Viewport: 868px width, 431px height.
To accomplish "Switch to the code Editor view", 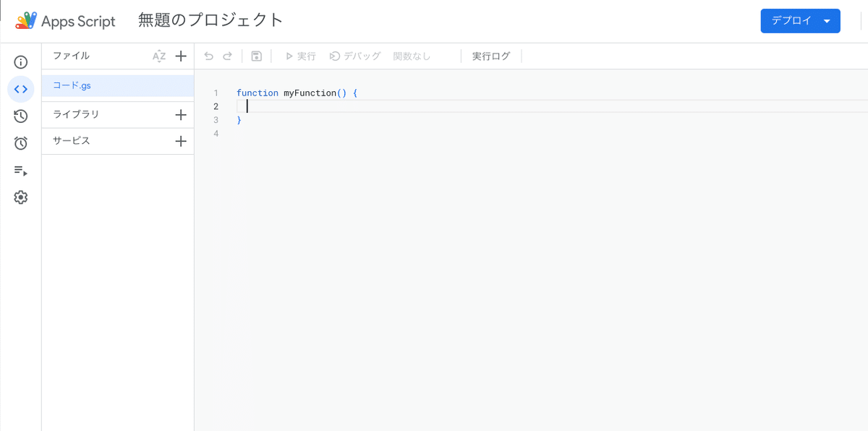I will coord(20,89).
